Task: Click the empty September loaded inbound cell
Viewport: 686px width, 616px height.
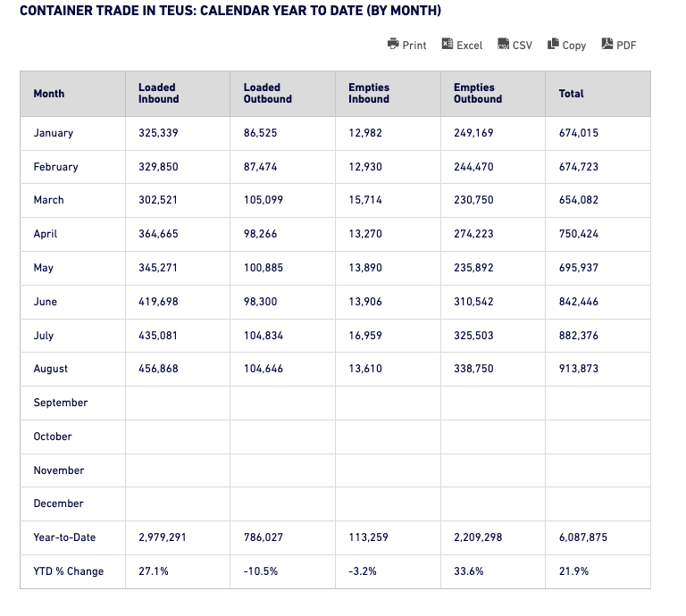Action: [x=177, y=403]
